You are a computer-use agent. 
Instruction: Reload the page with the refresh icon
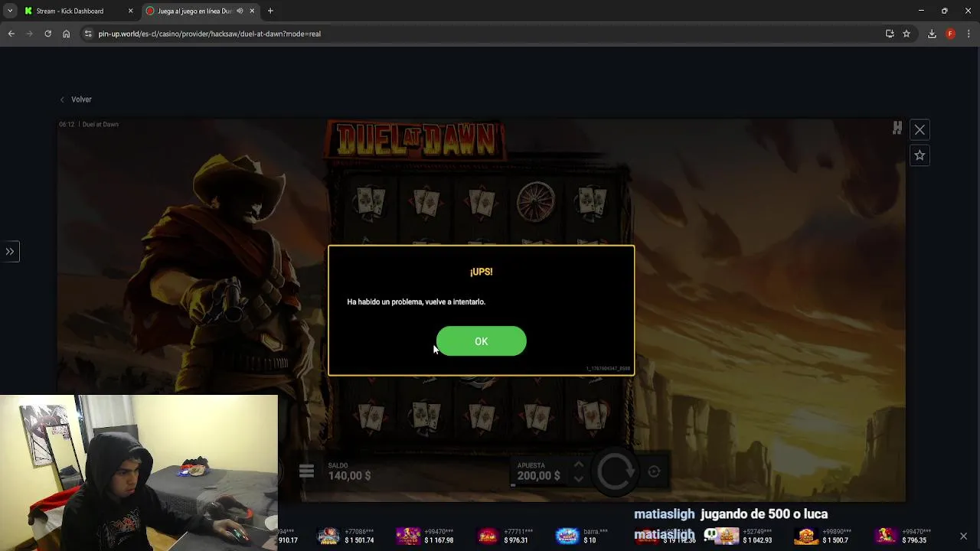47,34
